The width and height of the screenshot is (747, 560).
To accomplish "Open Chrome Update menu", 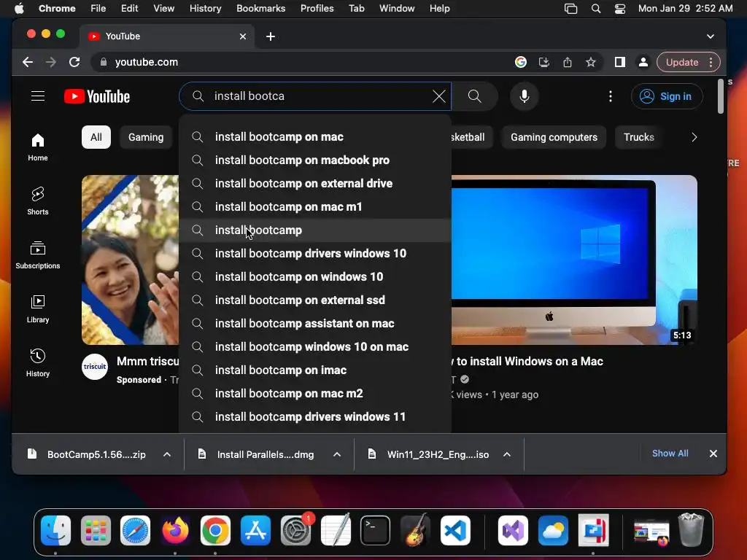I will pyautogui.click(x=688, y=62).
